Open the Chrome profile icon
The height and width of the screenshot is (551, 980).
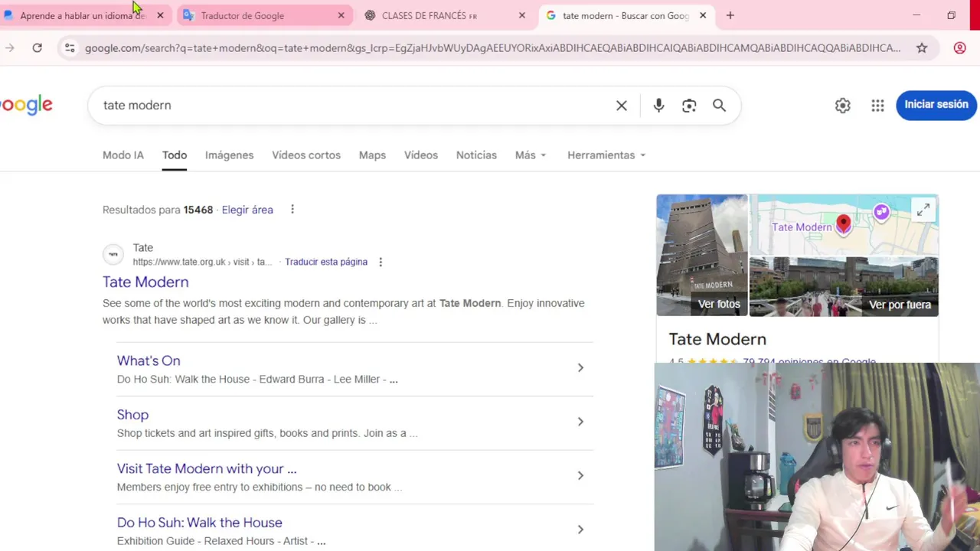pyautogui.click(x=959, y=47)
